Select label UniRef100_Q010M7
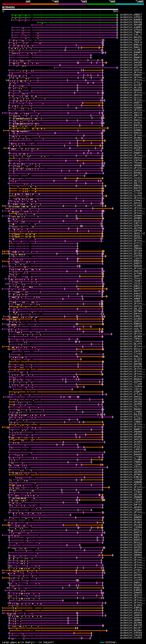146x644 pixels. tap(131, 85)
